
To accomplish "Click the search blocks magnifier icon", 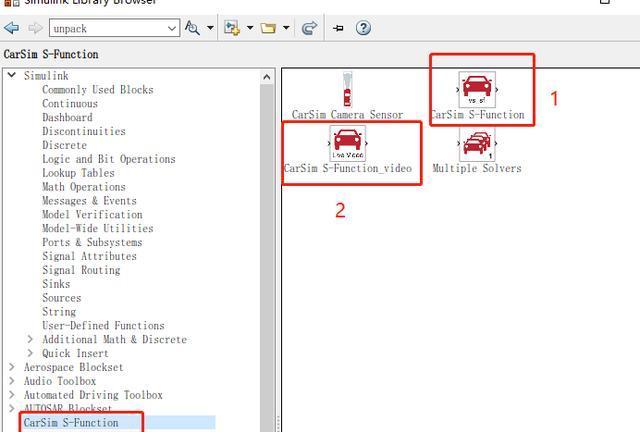I will click(x=192, y=28).
